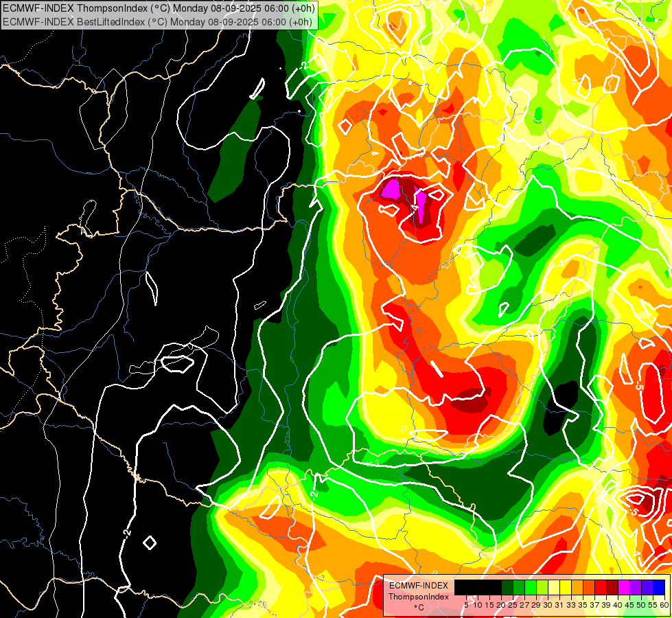Image resolution: width=672 pixels, height=618 pixels.
Task: Click legend tick value '27'
Action: (524, 605)
